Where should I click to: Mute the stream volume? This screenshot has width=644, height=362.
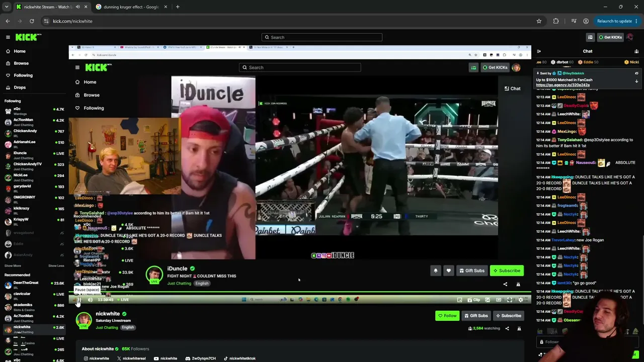[x=90, y=300]
